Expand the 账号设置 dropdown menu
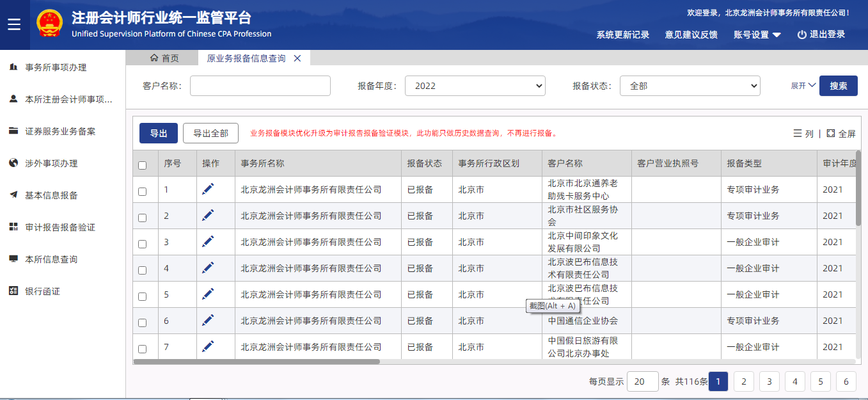 click(x=757, y=35)
